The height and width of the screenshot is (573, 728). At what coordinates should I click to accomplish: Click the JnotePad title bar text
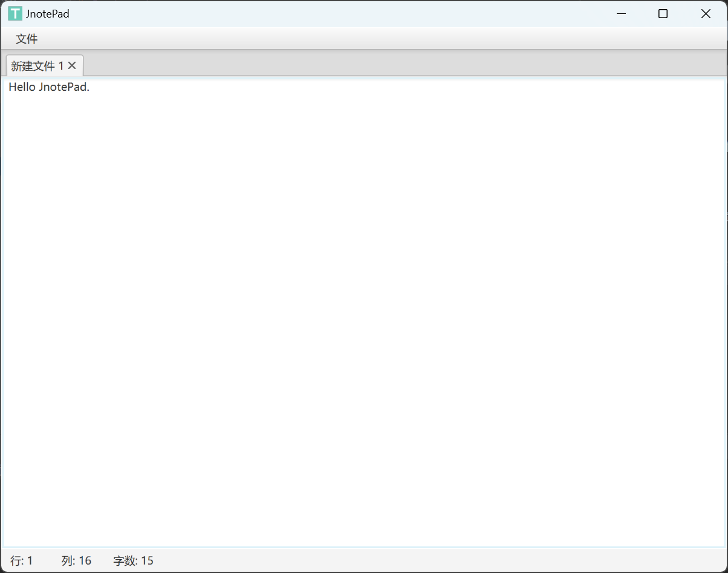coord(47,13)
